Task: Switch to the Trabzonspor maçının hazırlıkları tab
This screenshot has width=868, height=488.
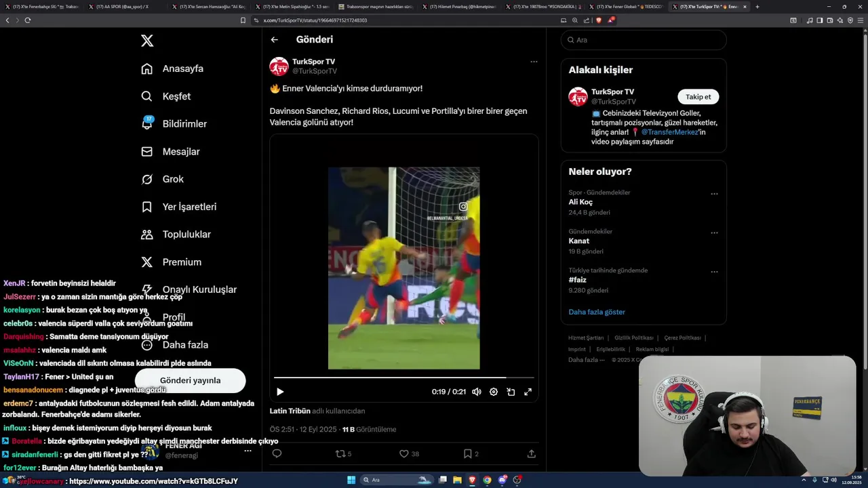Action: [376, 6]
